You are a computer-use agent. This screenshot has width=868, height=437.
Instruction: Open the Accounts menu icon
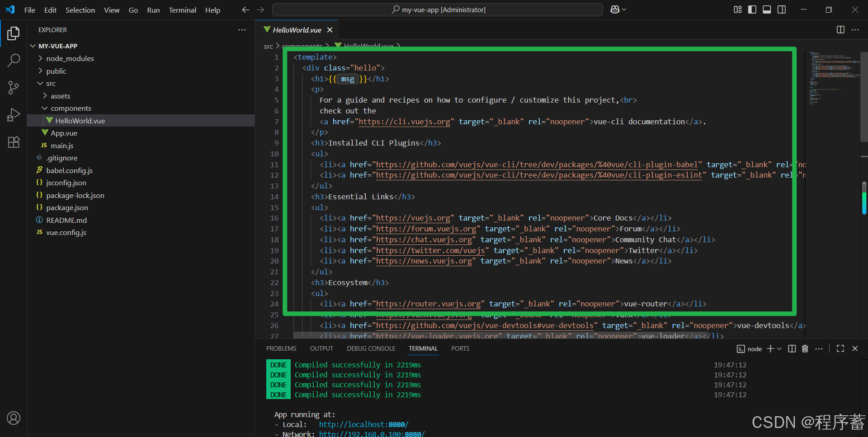pos(14,418)
